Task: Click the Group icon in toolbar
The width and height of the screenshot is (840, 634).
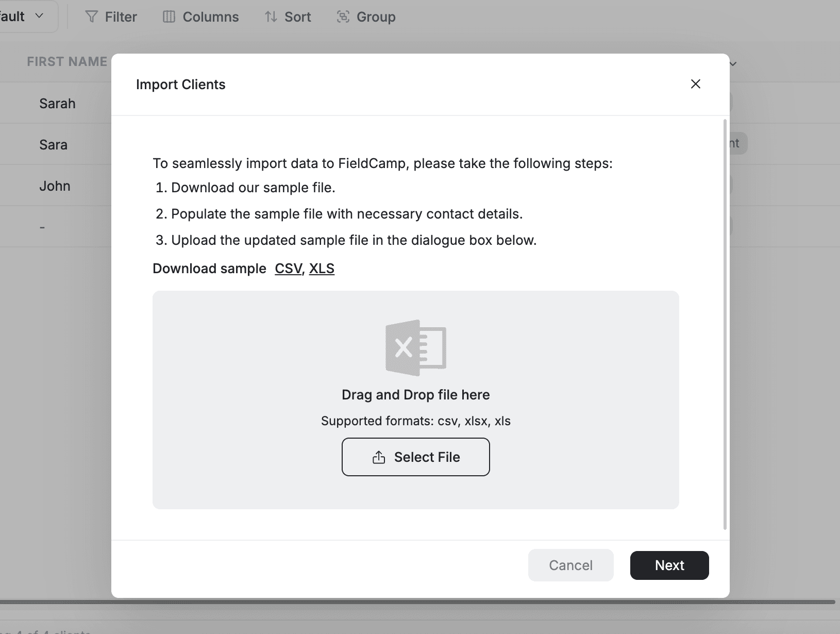Action: 343,17
